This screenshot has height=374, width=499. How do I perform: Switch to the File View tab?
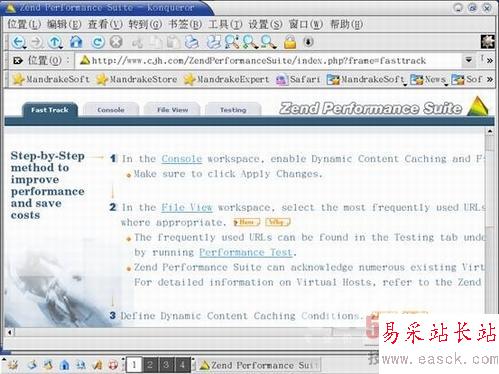click(x=172, y=110)
